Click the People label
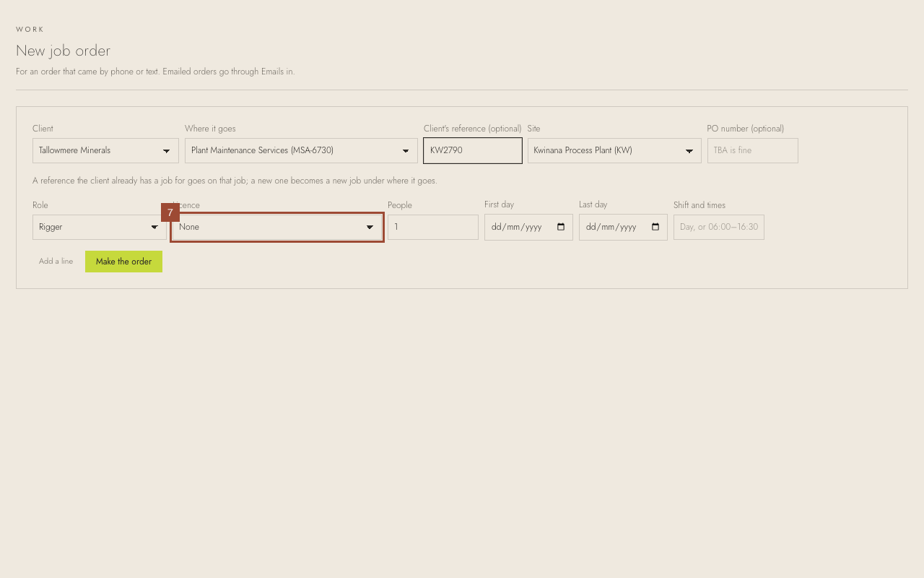The image size is (924, 578). 400,205
